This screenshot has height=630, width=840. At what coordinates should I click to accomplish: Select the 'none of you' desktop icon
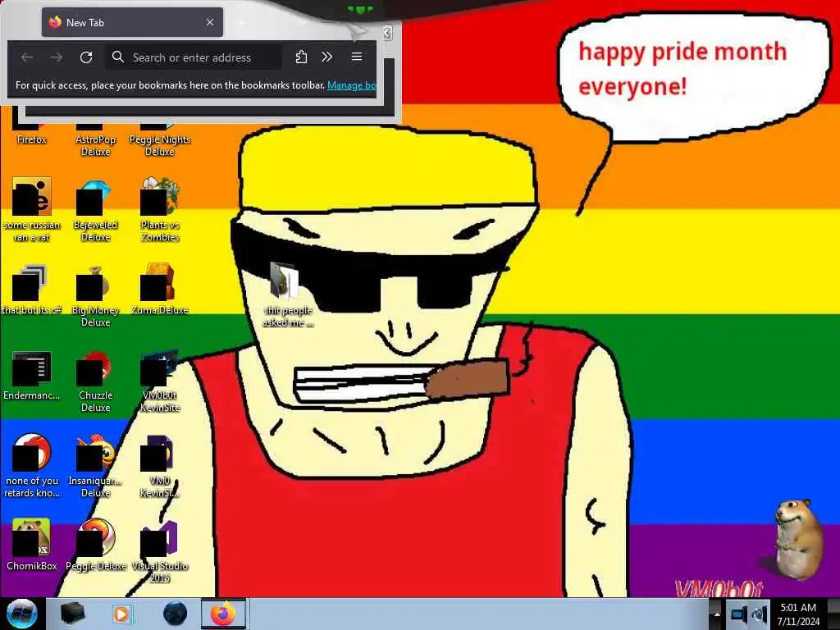tap(32, 466)
